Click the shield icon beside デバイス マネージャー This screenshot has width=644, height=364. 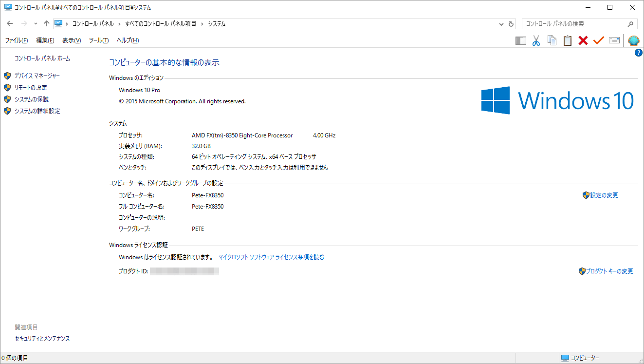7,76
